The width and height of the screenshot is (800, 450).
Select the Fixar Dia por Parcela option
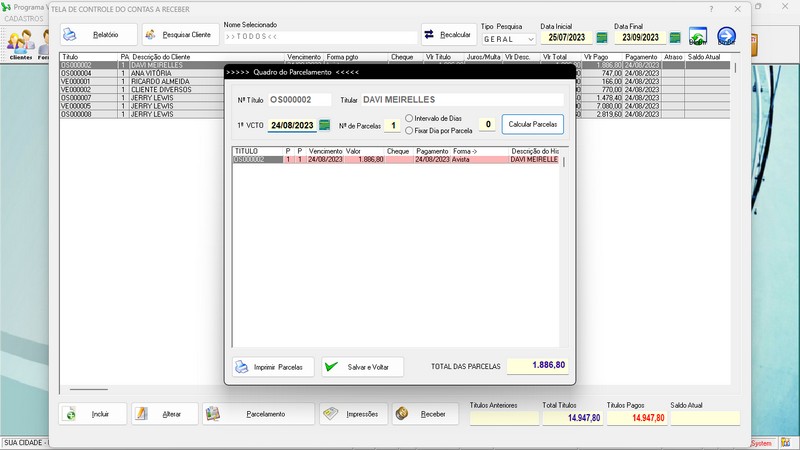(x=409, y=131)
